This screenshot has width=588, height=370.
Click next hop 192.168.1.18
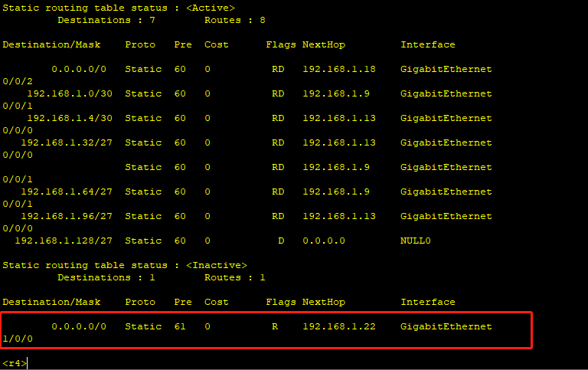339,70
